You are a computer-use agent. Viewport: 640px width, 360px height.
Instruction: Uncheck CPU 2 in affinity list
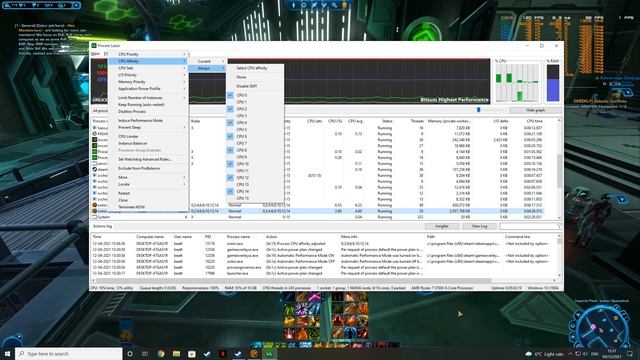pos(230,109)
